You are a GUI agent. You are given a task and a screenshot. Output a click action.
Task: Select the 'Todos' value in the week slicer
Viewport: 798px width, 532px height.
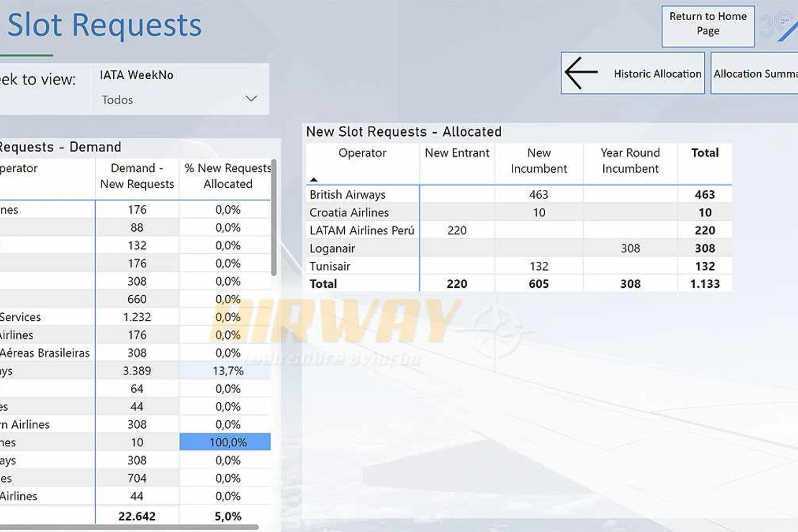coord(117,100)
